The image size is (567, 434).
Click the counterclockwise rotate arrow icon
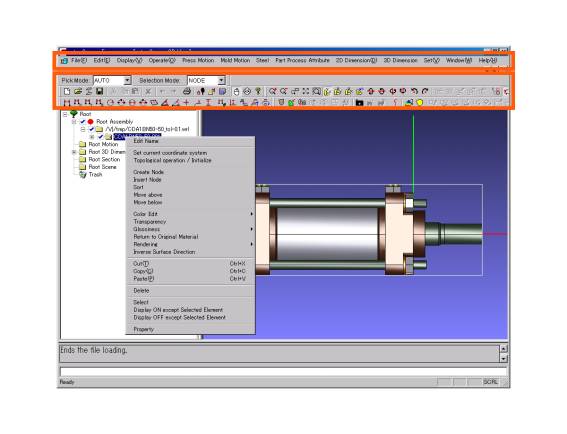tap(414, 92)
